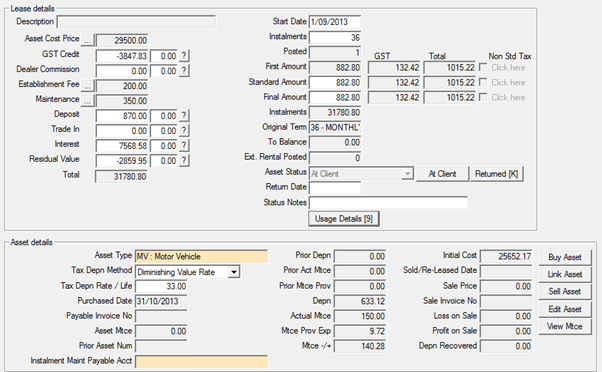This screenshot has width=602, height=372.
Task: Click the Link Asset button
Action: point(565,274)
